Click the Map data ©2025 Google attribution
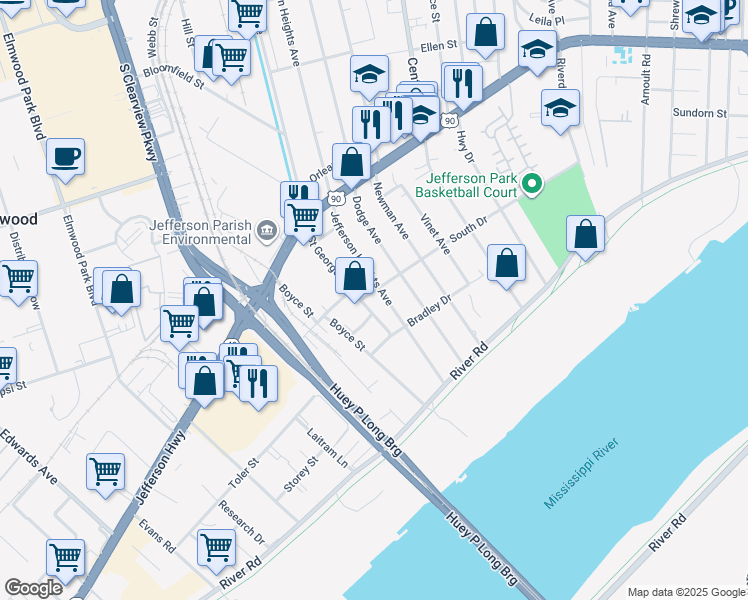The width and height of the screenshot is (748, 600). coord(687,592)
